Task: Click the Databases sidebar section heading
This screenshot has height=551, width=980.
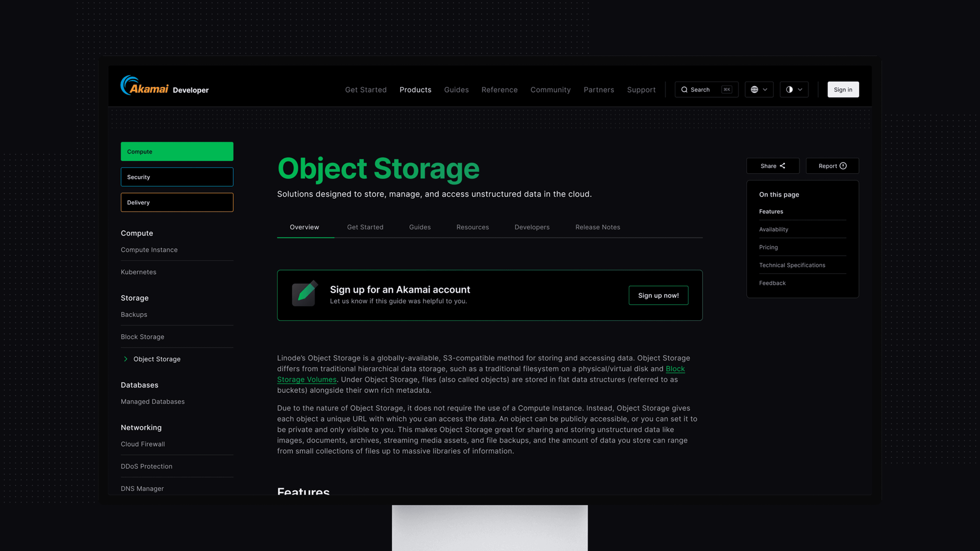Action: tap(139, 385)
